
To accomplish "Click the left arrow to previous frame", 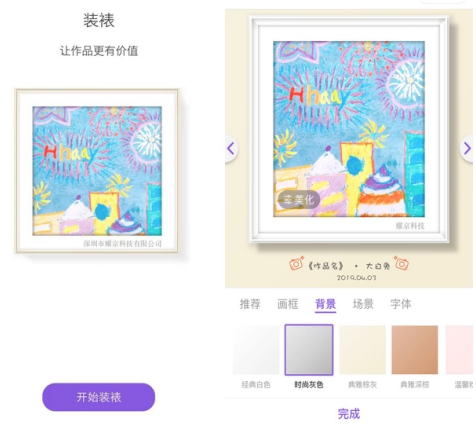I will (x=231, y=148).
